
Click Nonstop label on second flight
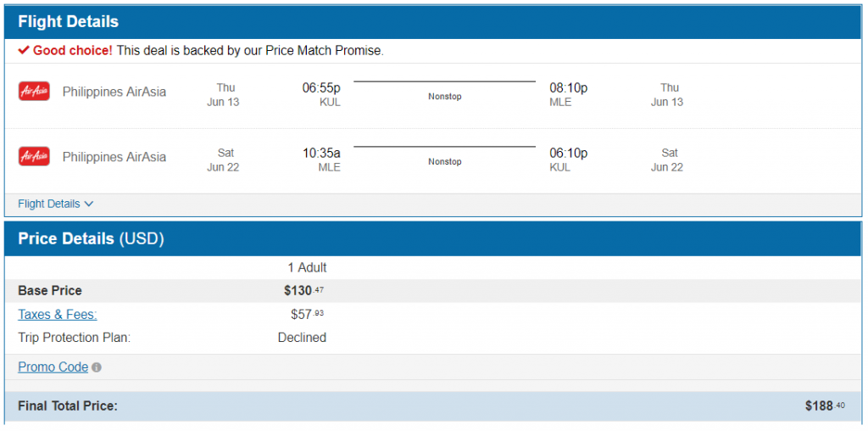(x=444, y=162)
